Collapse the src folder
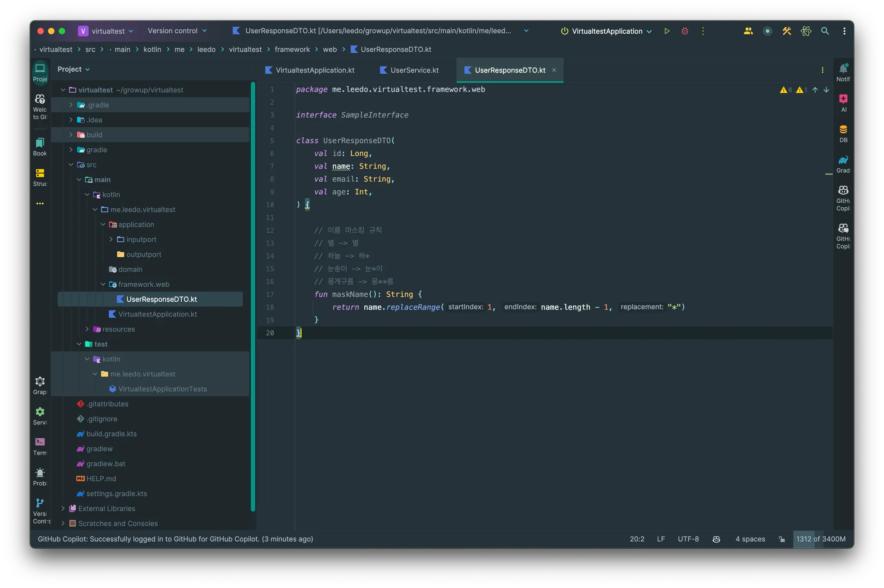 [x=71, y=164]
